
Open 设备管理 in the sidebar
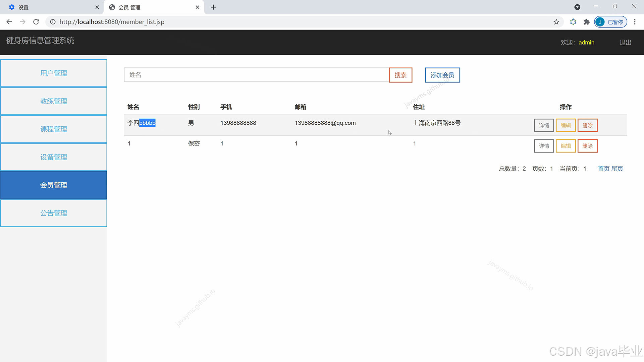point(54,157)
